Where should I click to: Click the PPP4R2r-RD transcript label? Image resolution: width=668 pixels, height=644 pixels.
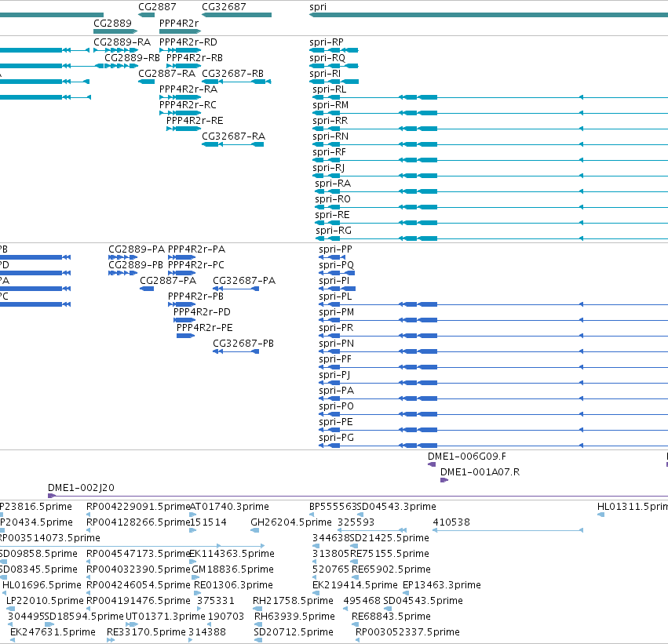[188, 42]
